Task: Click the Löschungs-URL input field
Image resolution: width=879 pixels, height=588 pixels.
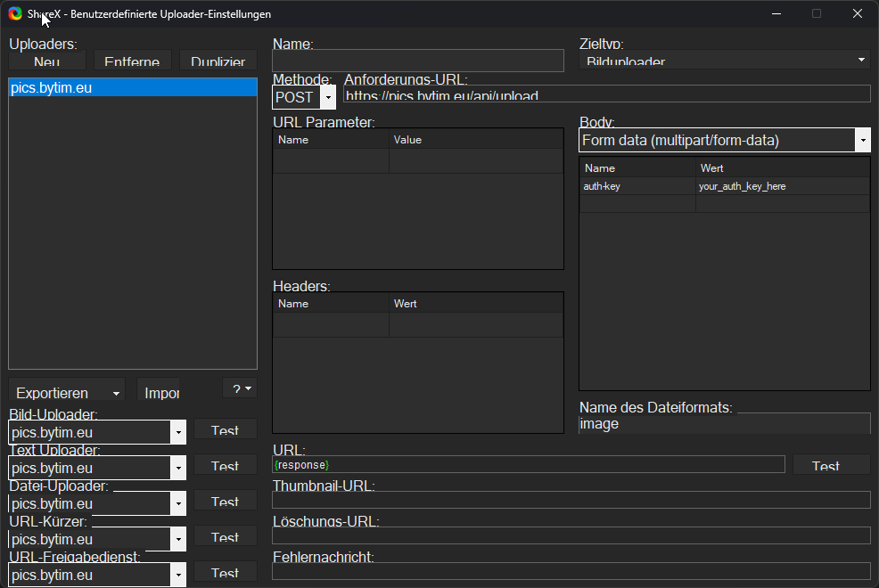Action: pyautogui.click(x=571, y=535)
